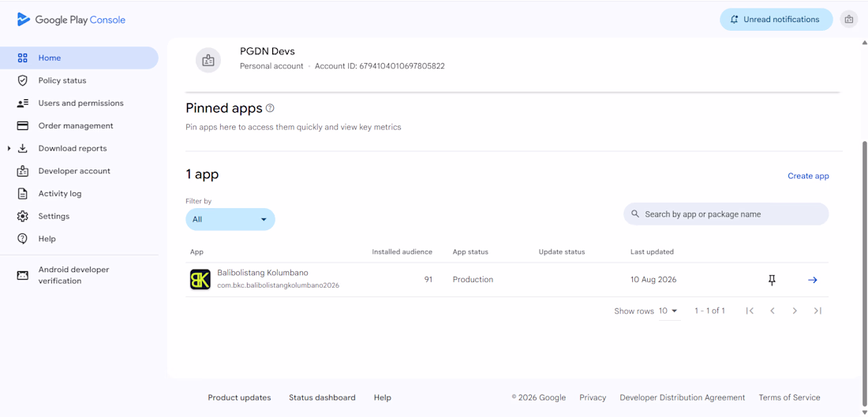The height and width of the screenshot is (417, 868).
Task: Go to the previous page of apps
Action: coord(773,311)
